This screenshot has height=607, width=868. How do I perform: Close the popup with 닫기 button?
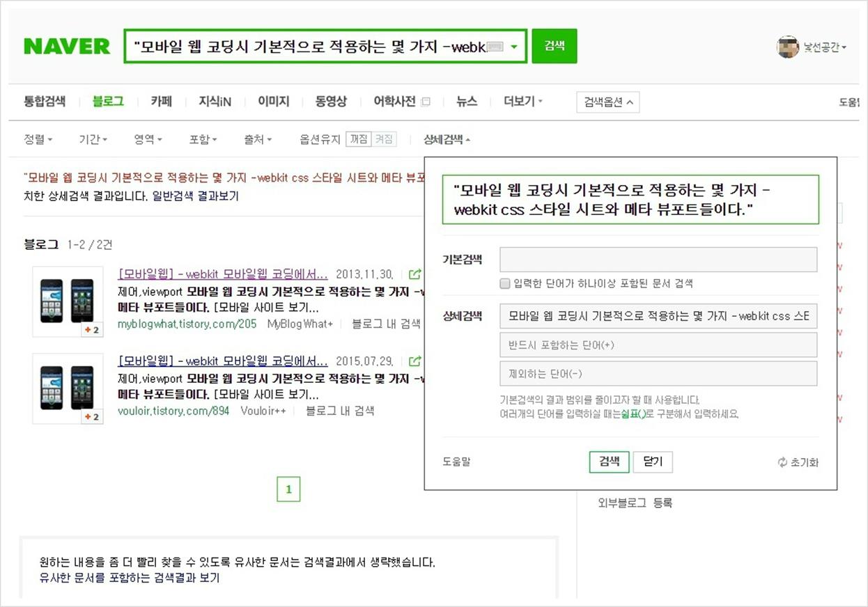(x=653, y=462)
